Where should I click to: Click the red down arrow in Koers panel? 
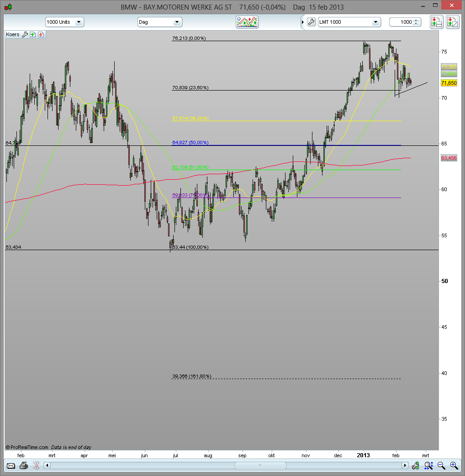click(41, 34)
